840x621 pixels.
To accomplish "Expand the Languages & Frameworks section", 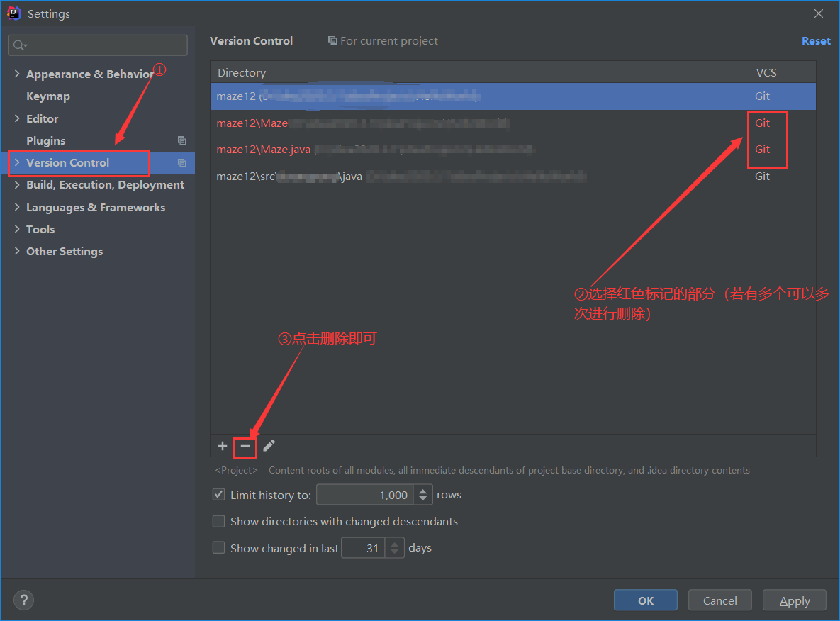I will tap(16, 207).
